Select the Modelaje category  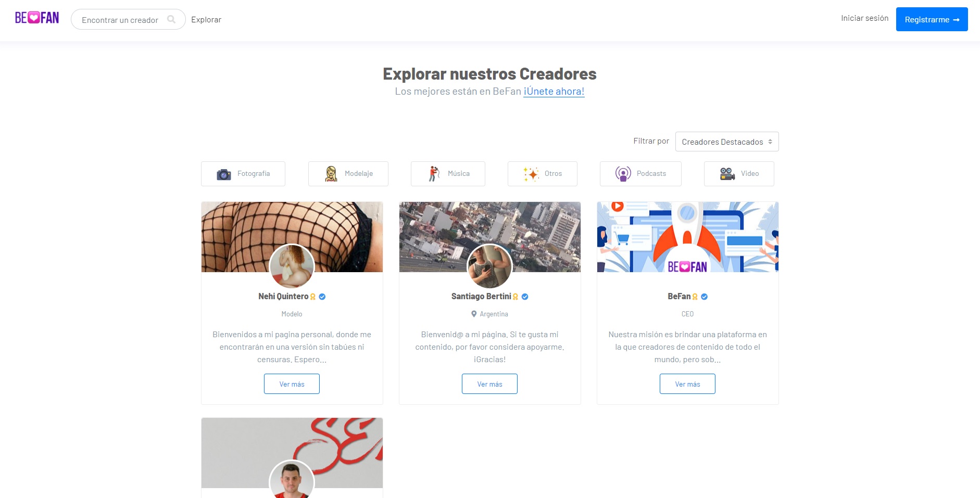coord(348,174)
